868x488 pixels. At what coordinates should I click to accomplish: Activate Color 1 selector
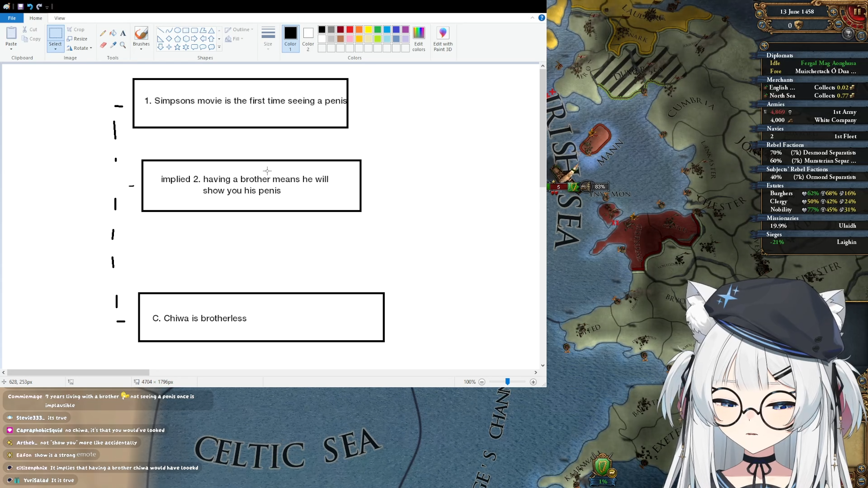pos(290,38)
